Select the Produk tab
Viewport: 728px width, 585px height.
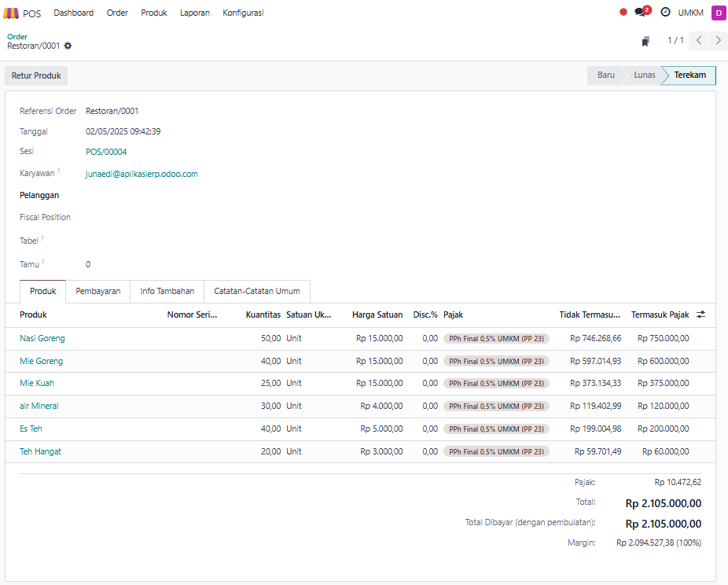[x=42, y=292]
